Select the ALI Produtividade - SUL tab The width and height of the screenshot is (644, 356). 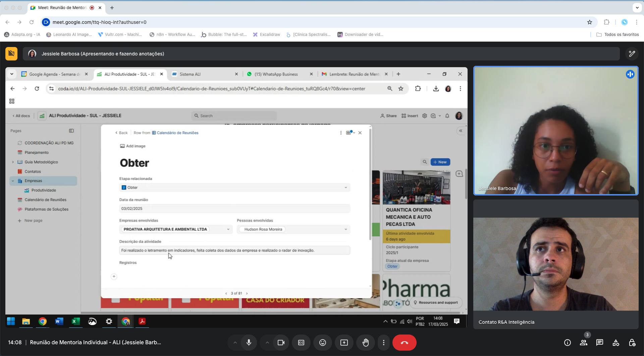130,74
